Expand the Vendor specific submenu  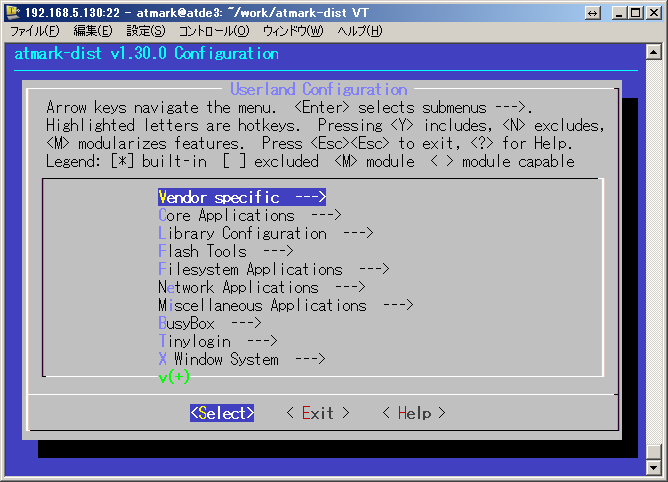242,197
